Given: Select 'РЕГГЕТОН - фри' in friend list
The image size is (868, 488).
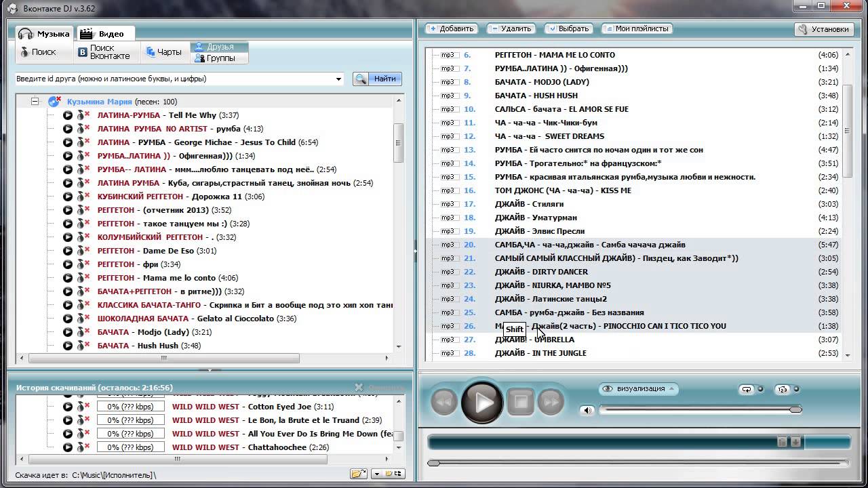Looking at the screenshot, I should pyautogui.click(x=138, y=264).
